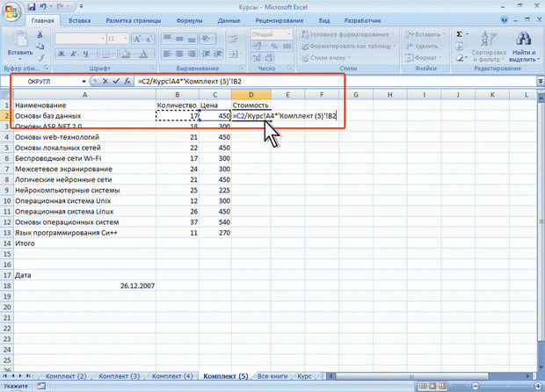Screen dimensions: 545x392
Task: Click the percent style icon
Action: [274, 47]
